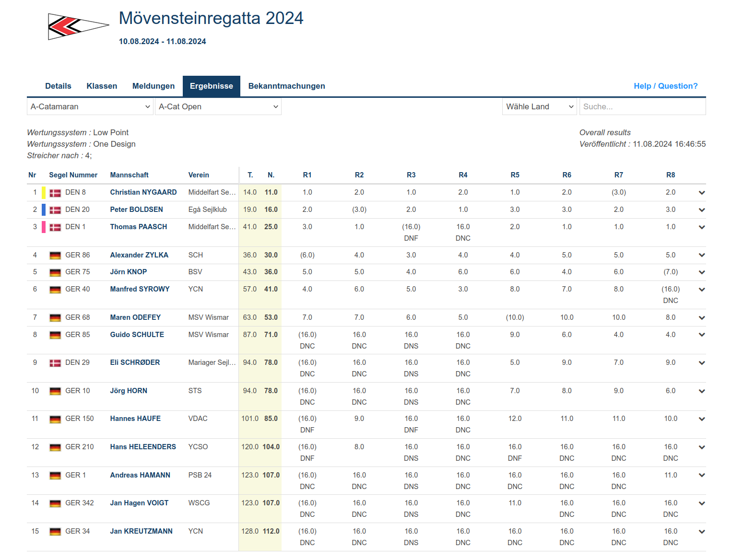Click the published timestamp 11.08.2024 16:46:55
Image resolution: width=732 pixels, height=560 pixels.
click(x=669, y=144)
